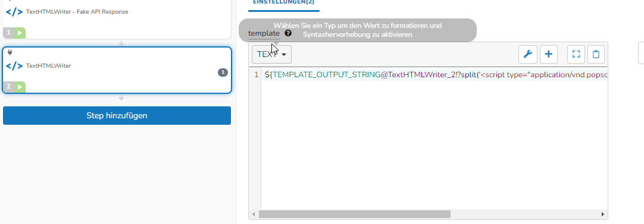Expand template editor to fullscreen

coord(576,54)
